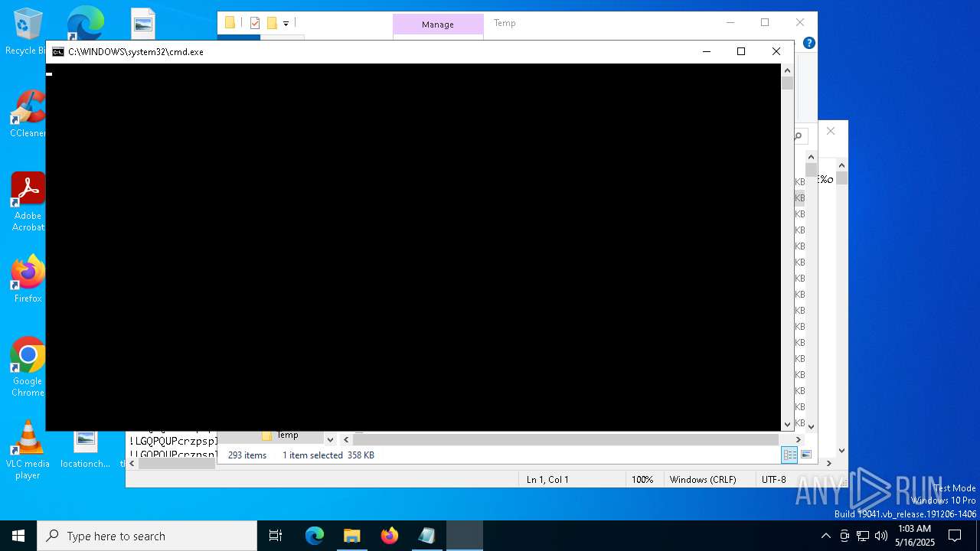The width and height of the screenshot is (980, 551).
Task: Select the Temp folder in Explorer navigation tree
Action: (288, 435)
